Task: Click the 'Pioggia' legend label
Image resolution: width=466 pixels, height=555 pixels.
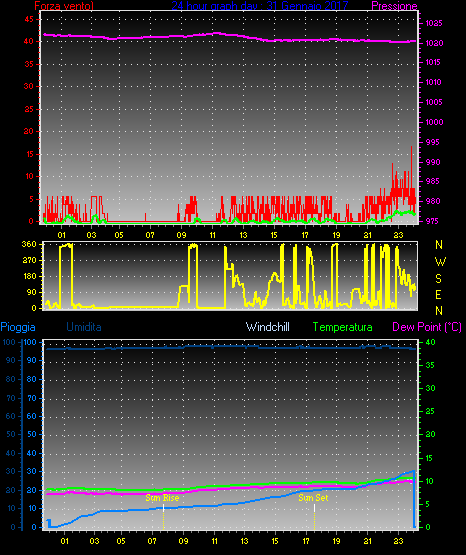Action: (18, 327)
